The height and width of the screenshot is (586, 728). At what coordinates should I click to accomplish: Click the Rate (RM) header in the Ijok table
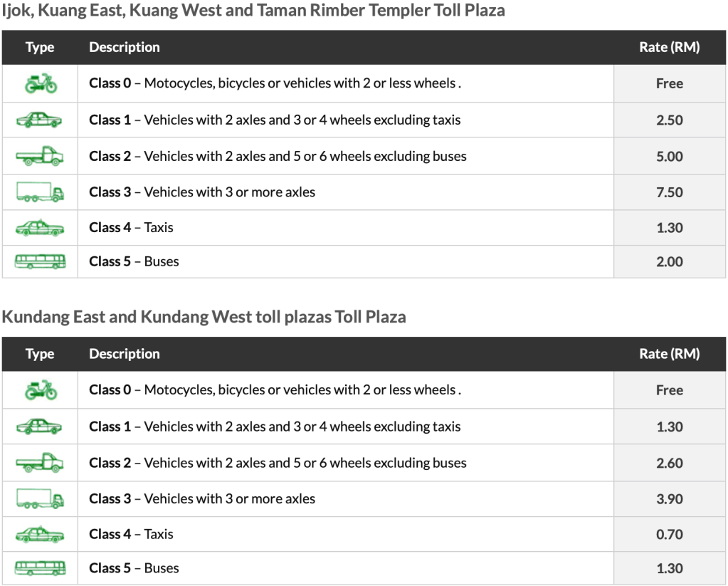[669, 48]
